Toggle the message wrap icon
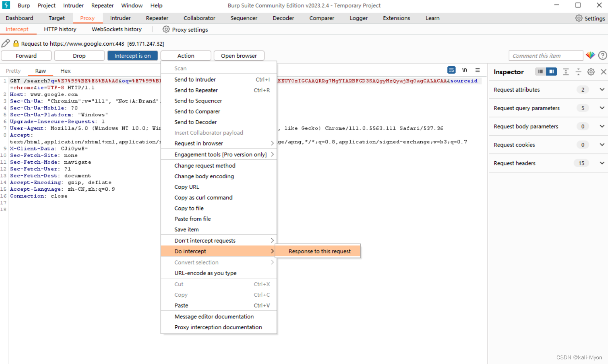Viewport: 608px width, 364px height. [451, 70]
